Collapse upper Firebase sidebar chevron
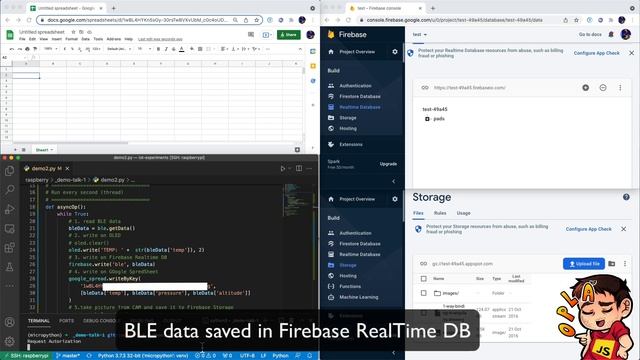 (x=393, y=181)
